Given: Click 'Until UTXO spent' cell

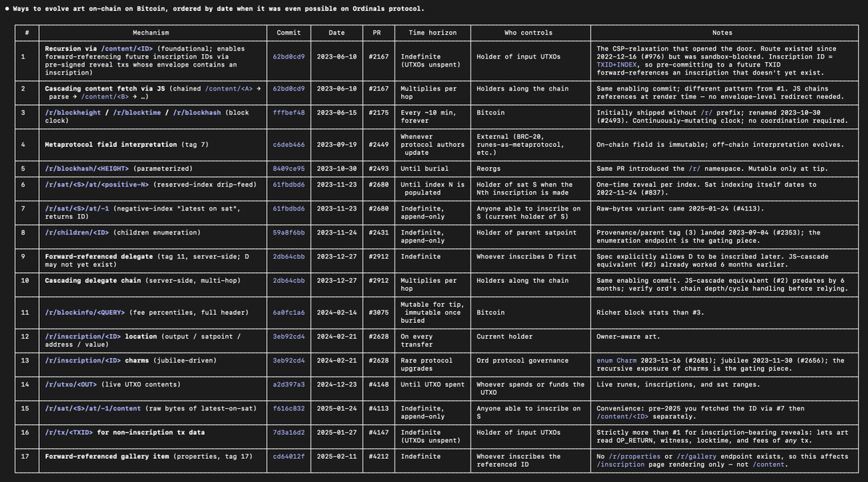Looking at the screenshot, I should point(432,384).
